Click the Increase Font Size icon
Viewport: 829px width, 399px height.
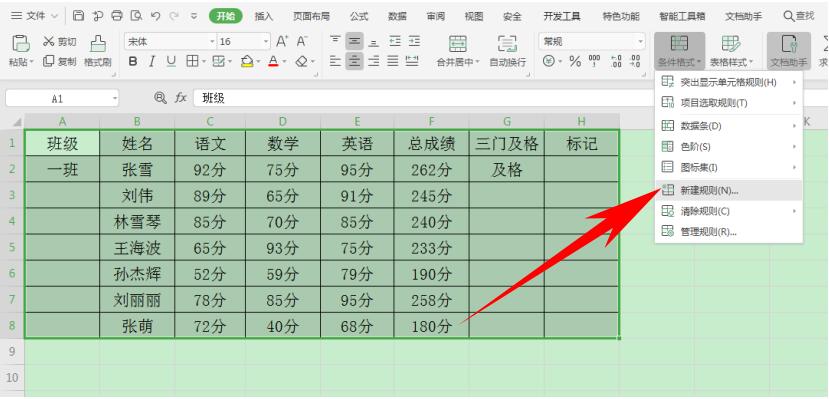click(282, 41)
